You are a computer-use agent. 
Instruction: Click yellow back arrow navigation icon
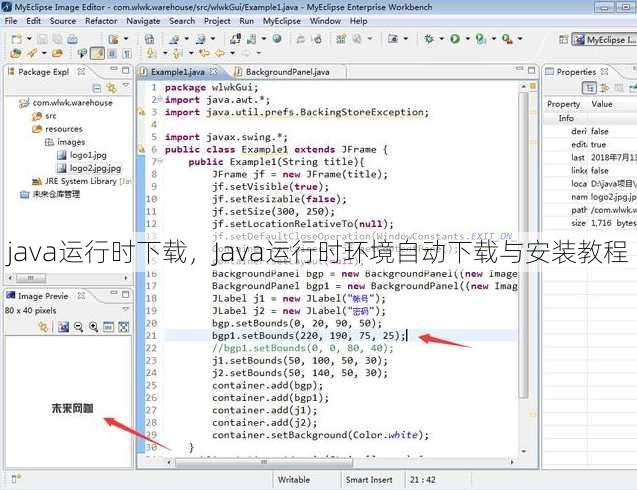(220, 53)
